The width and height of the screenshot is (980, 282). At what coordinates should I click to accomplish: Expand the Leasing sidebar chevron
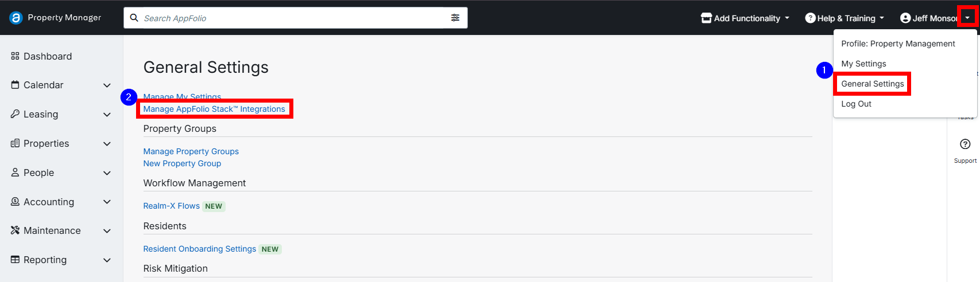pyautogui.click(x=107, y=115)
